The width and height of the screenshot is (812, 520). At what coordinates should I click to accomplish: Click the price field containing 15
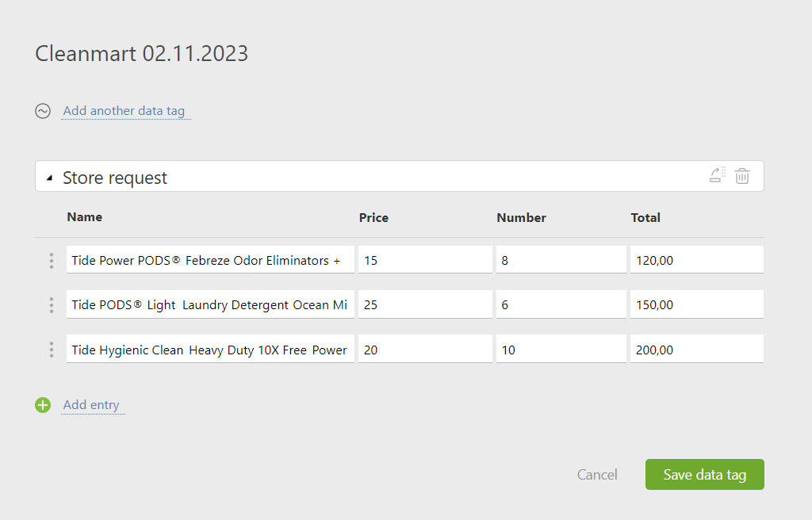coord(425,259)
